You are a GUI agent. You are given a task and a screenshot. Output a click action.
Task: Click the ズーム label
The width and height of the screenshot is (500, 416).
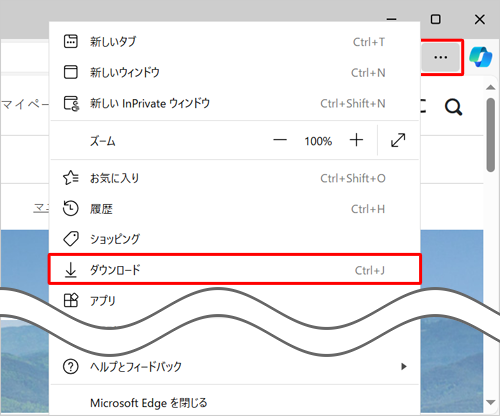pyautogui.click(x=103, y=141)
